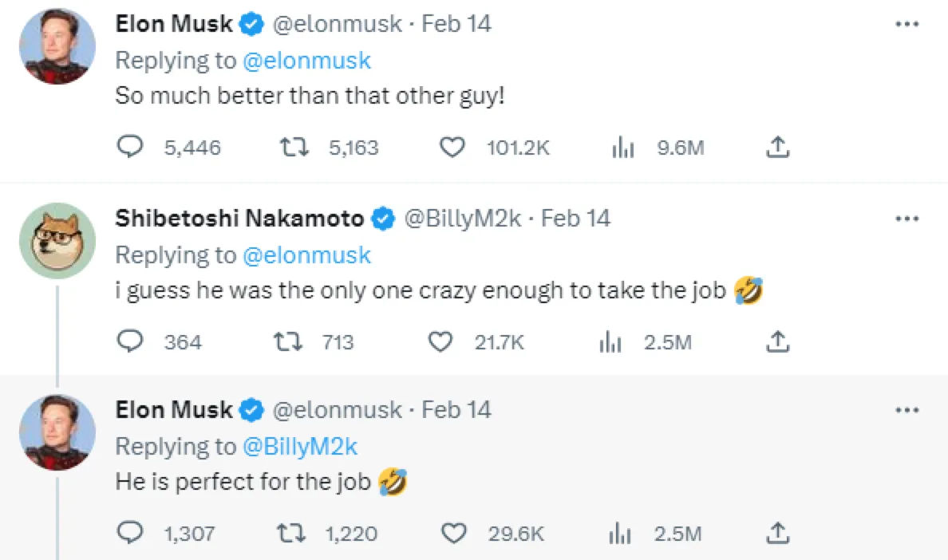Reply to Elon Musk's 'So much better' tweet

[x=129, y=147]
